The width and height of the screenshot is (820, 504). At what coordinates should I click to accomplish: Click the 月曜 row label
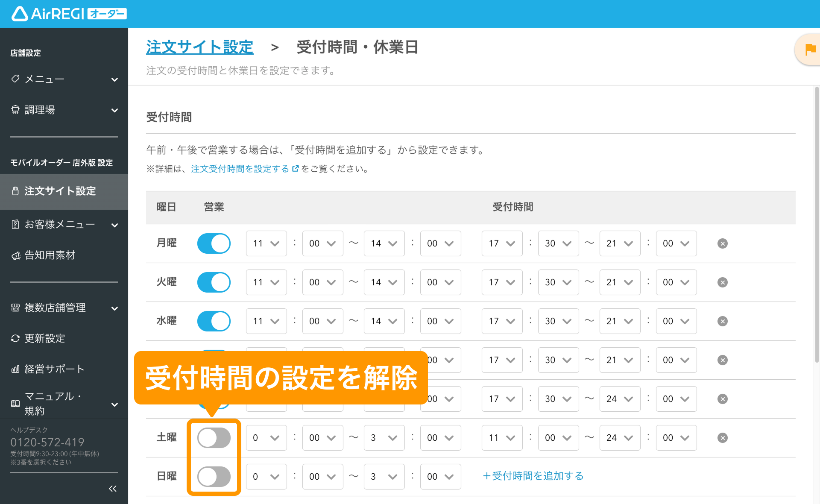(167, 243)
